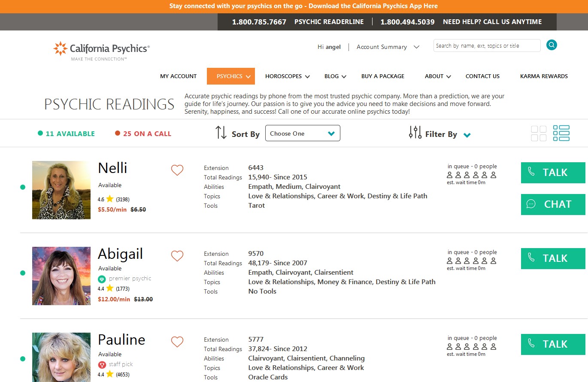Click the app download orange banner link
Screen dimensions: 588x382
point(303,6)
